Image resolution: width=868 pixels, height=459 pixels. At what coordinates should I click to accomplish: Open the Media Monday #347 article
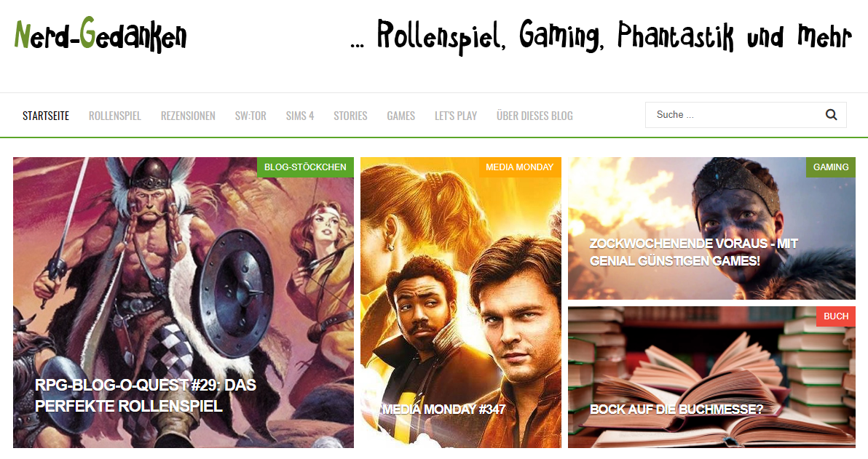click(443, 410)
